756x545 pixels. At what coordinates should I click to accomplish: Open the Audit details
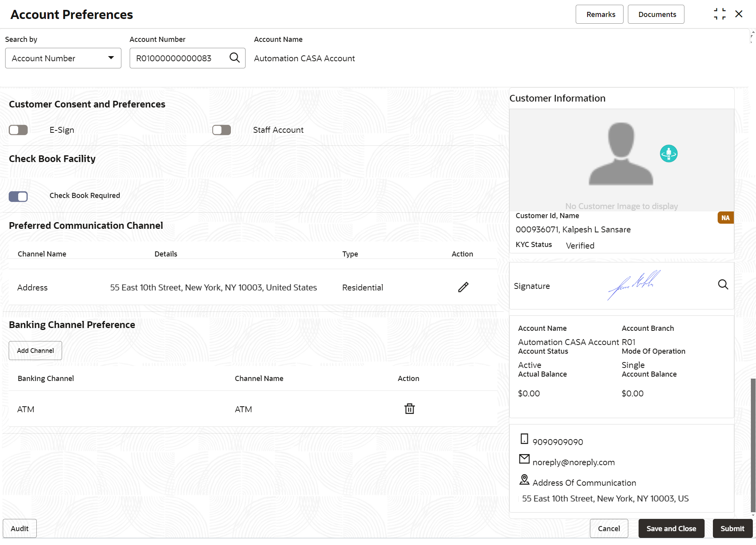point(20,528)
